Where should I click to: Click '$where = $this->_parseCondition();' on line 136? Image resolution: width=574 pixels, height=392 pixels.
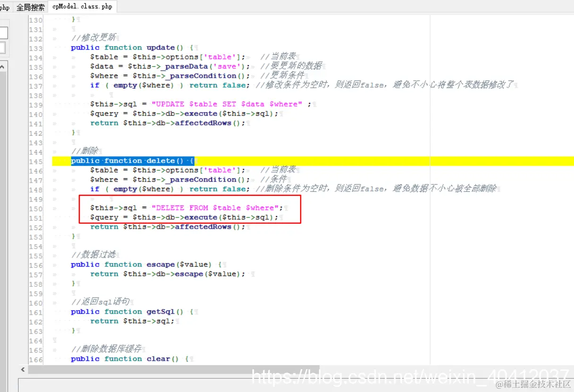[x=170, y=76]
